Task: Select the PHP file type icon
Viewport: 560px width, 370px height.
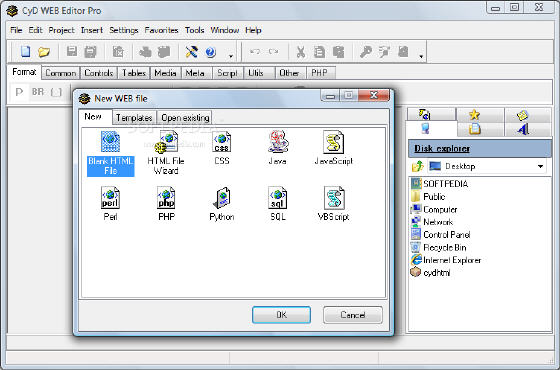Action: (x=166, y=198)
